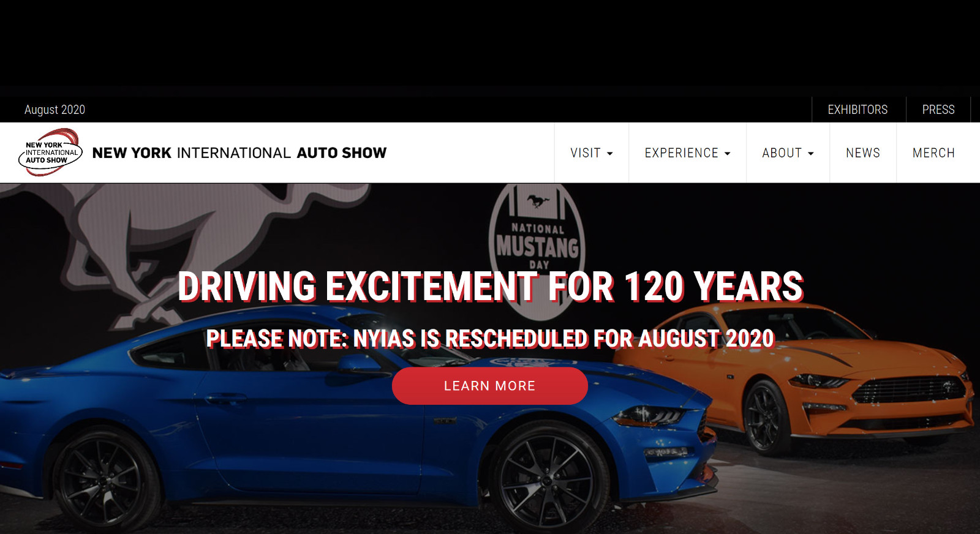This screenshot has width=980, height=534.
Task: Open the PRESS link
Action: tap(938, 110)
